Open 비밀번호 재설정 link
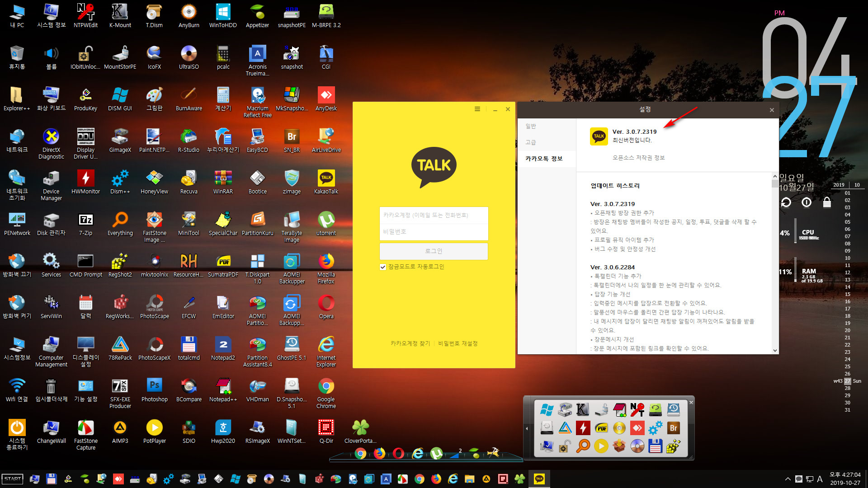Image resolution: width=868 pixels, height=488 pixels. (x=458, y=343)
